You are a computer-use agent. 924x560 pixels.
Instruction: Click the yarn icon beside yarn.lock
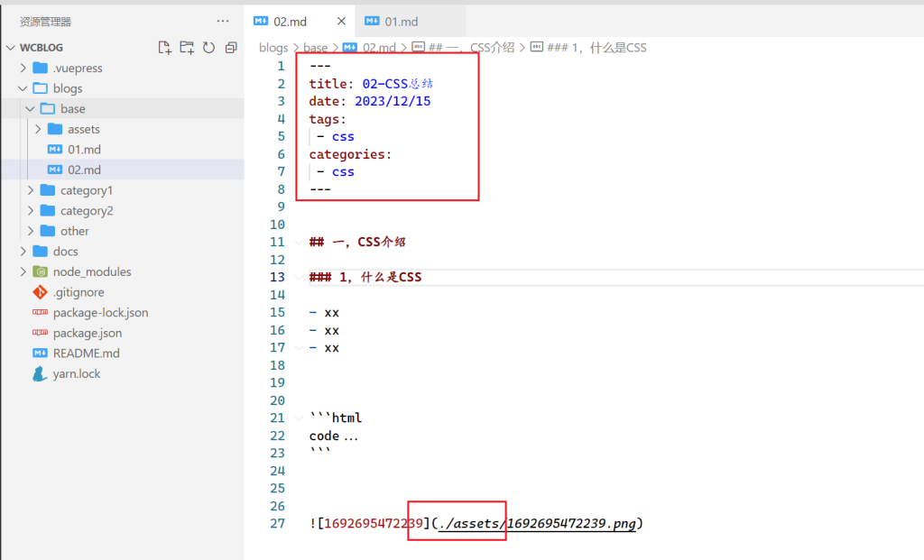pyautogui.click(x=40, y=374)
